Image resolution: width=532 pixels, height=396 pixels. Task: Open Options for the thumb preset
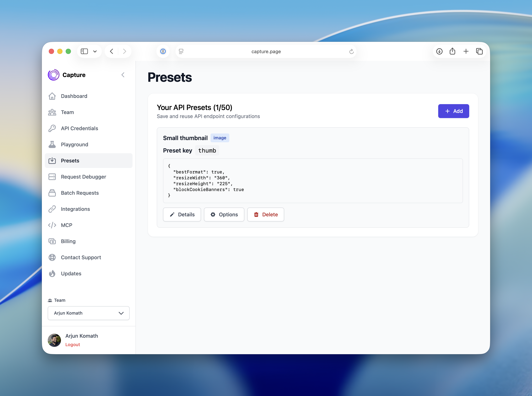pyautogui.click(x=224, y=214)
